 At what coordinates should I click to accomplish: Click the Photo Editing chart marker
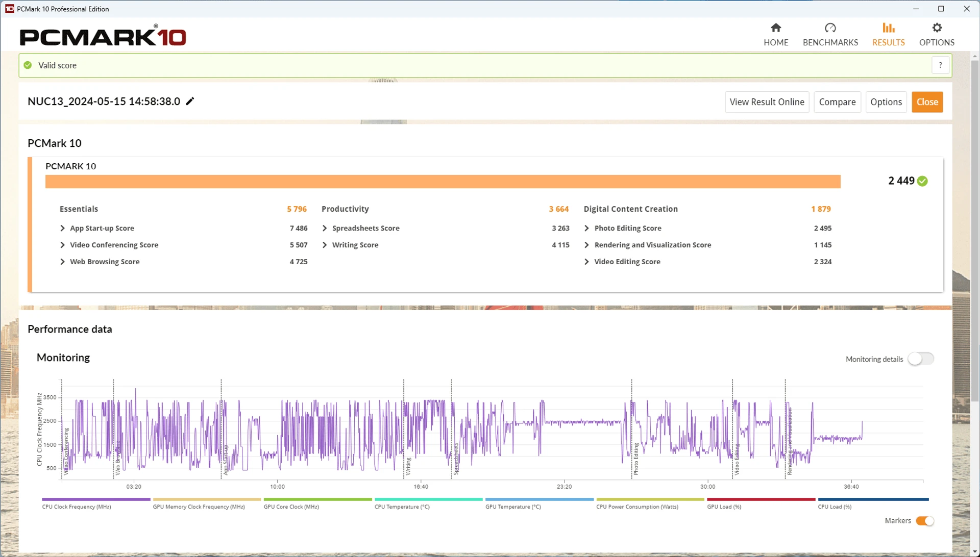pyautogui.click(x=636, y=459)
